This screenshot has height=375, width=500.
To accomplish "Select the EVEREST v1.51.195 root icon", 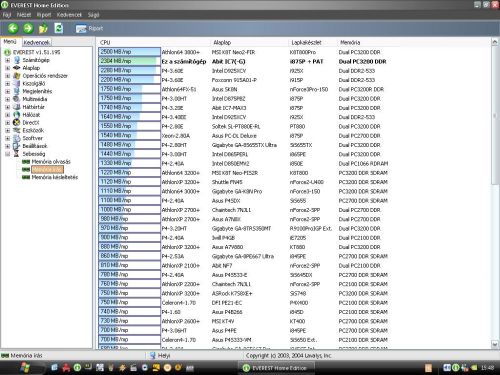I will point(7,52).
